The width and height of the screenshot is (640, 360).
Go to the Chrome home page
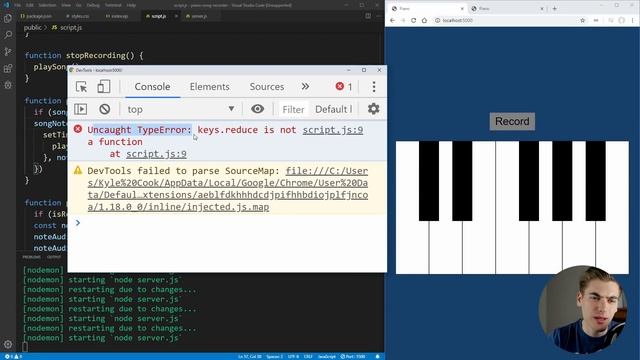424,20
